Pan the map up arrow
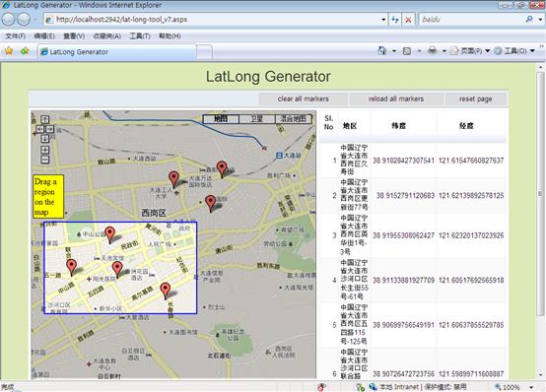The width and height of the screenshot is (546, 392). 45,119
